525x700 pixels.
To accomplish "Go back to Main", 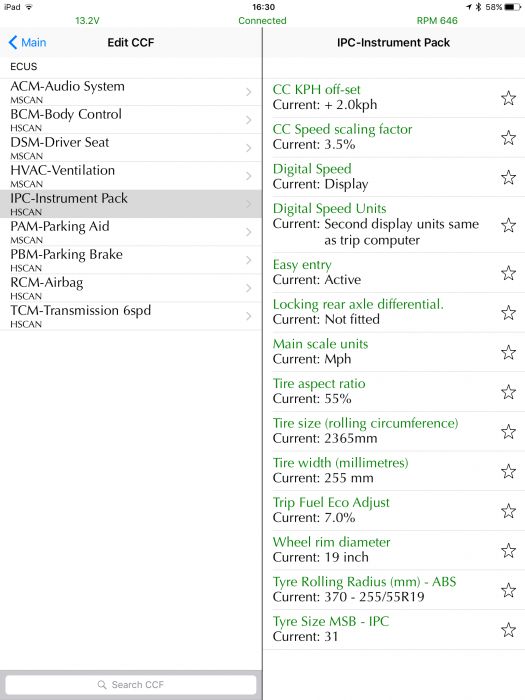I will coord(27,42).
